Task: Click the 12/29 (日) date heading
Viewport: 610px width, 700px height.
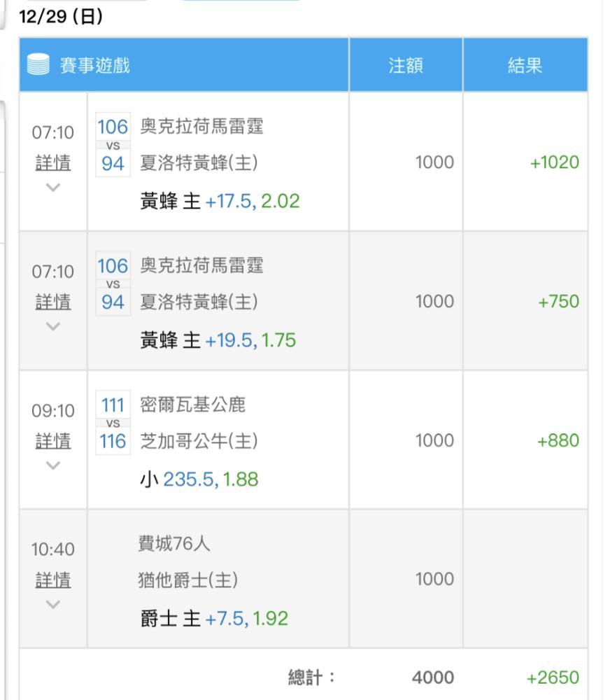Action: point(61,17)
